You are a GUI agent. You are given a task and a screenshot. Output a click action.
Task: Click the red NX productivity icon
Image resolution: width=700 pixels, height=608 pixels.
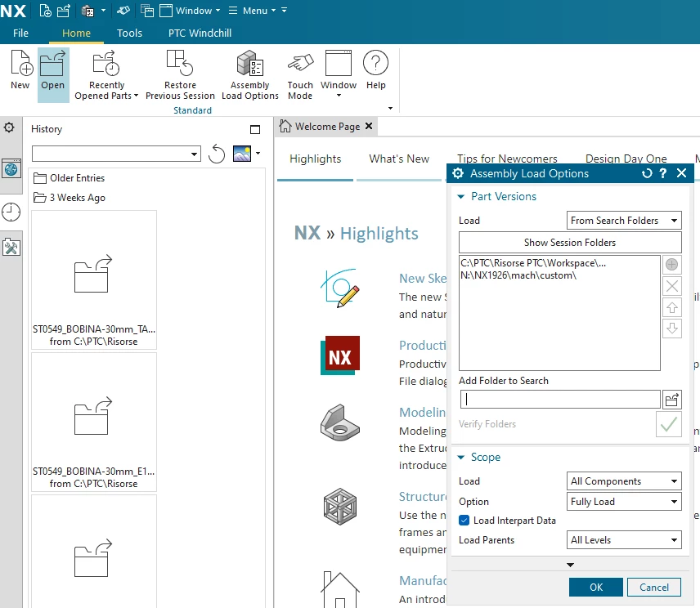[340, 355]
